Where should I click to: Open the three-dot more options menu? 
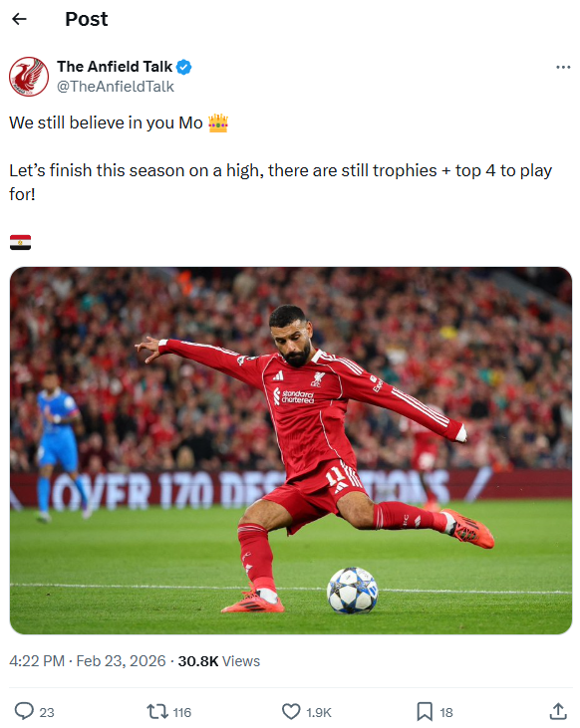563,68
